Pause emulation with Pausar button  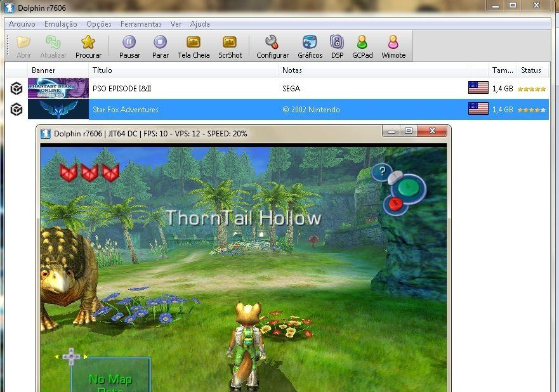(x=129, y=47)
